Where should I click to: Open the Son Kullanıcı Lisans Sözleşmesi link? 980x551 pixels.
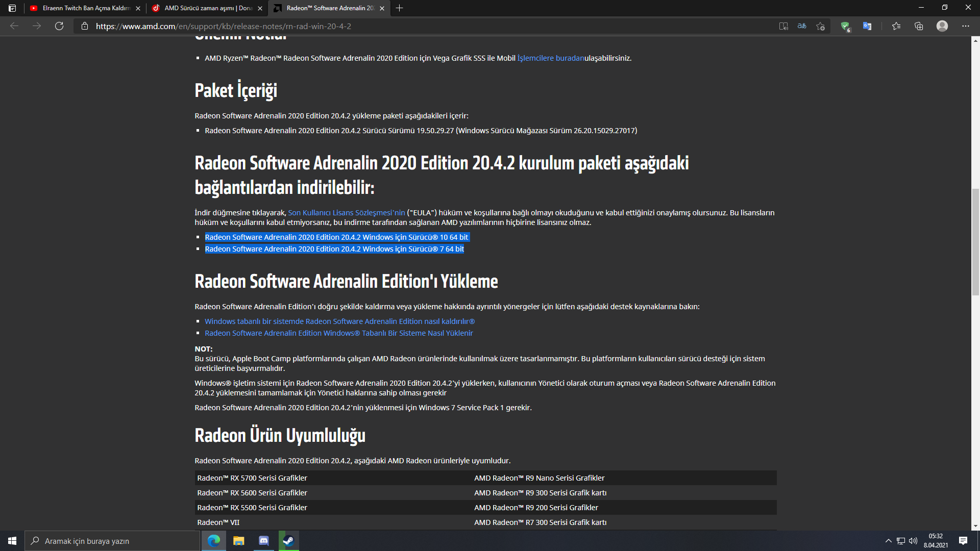[x=346, y=213]
